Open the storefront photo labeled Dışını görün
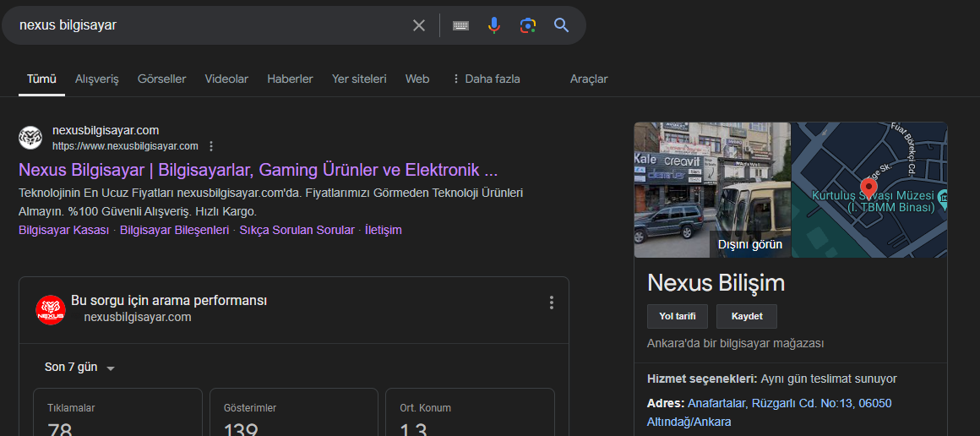This screenshot has height=436, width=980. point(712,189)
